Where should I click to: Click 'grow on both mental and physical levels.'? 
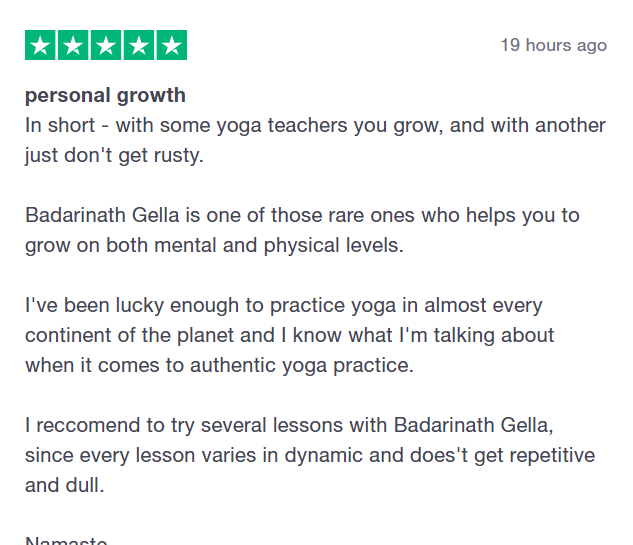coord(214,245)
